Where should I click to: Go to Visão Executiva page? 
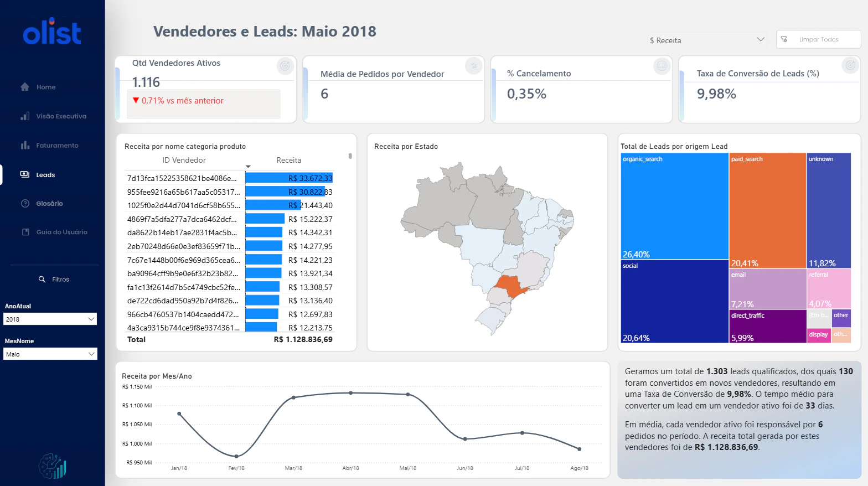[61, 116]
